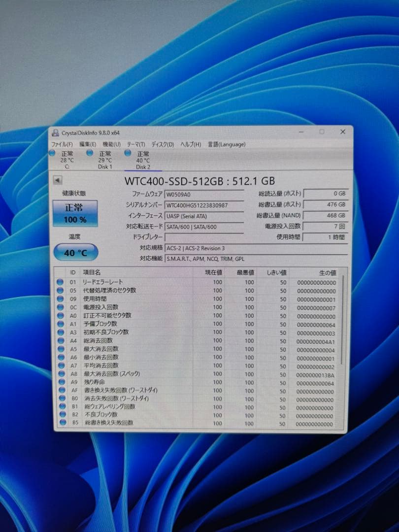Click the transfer mode field SATA/600 | SATA/600

click(204, 227)
